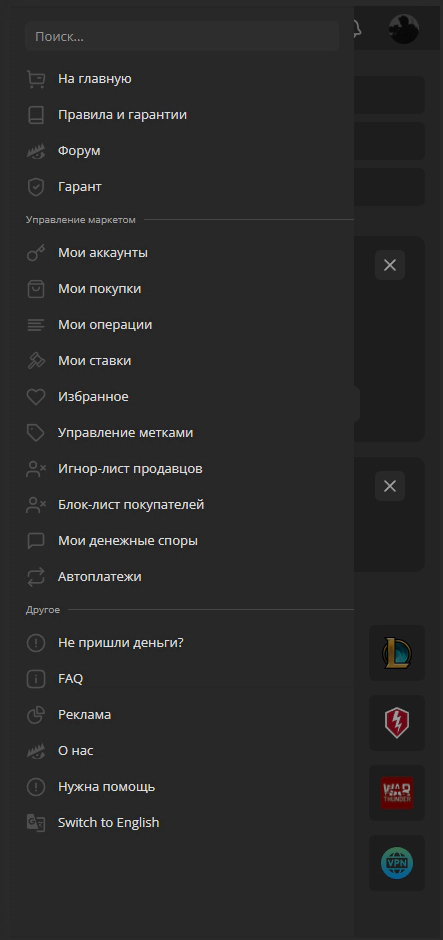This screenshot has width=443, height=940.
Task: Click the Поиск search input field
Action: point(182,37)
